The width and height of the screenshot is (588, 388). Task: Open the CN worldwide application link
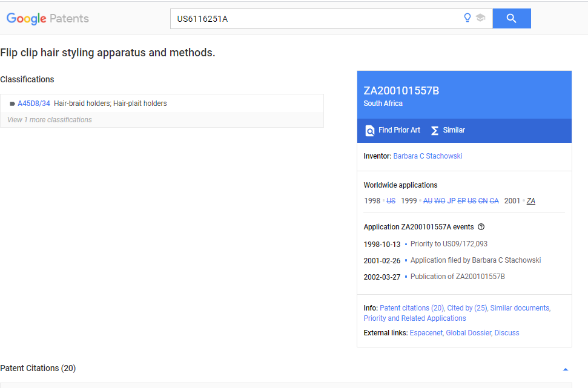coord(483,201)
